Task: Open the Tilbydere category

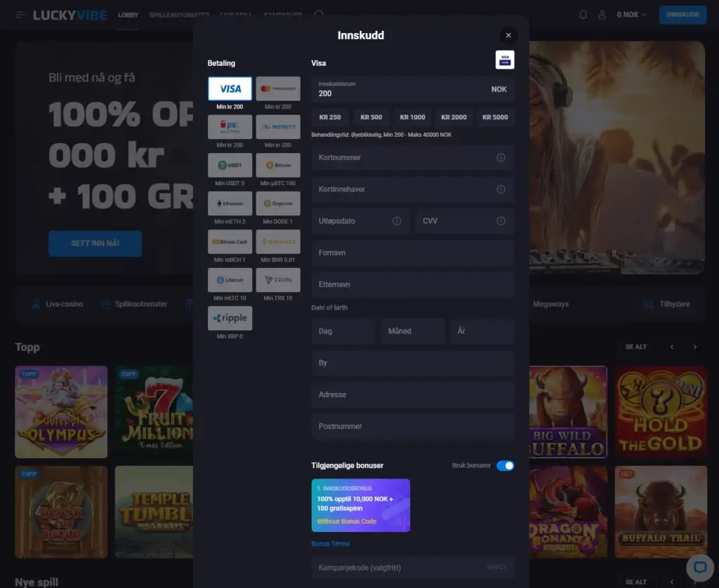Action: pos(667,304)
